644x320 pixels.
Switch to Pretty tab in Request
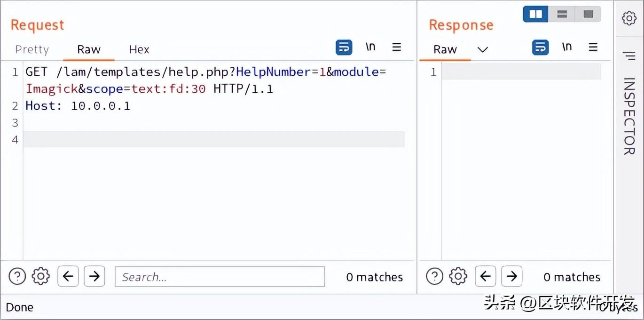coord(32,49)
